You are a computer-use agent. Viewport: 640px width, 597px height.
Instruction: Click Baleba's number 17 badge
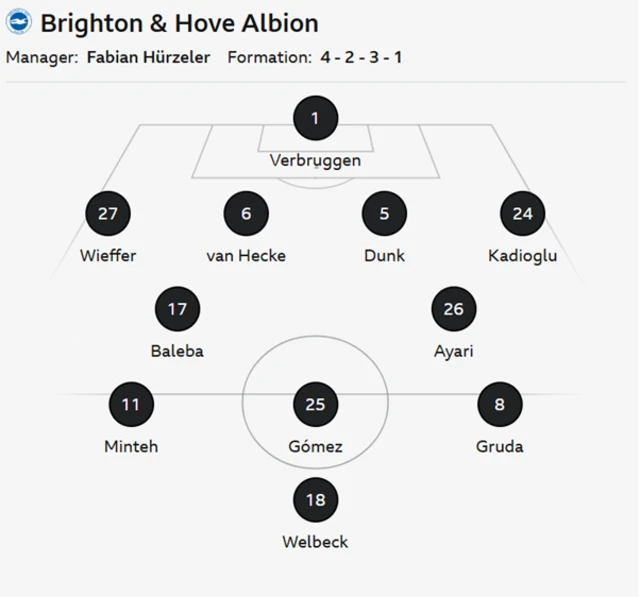pos(177,309)
